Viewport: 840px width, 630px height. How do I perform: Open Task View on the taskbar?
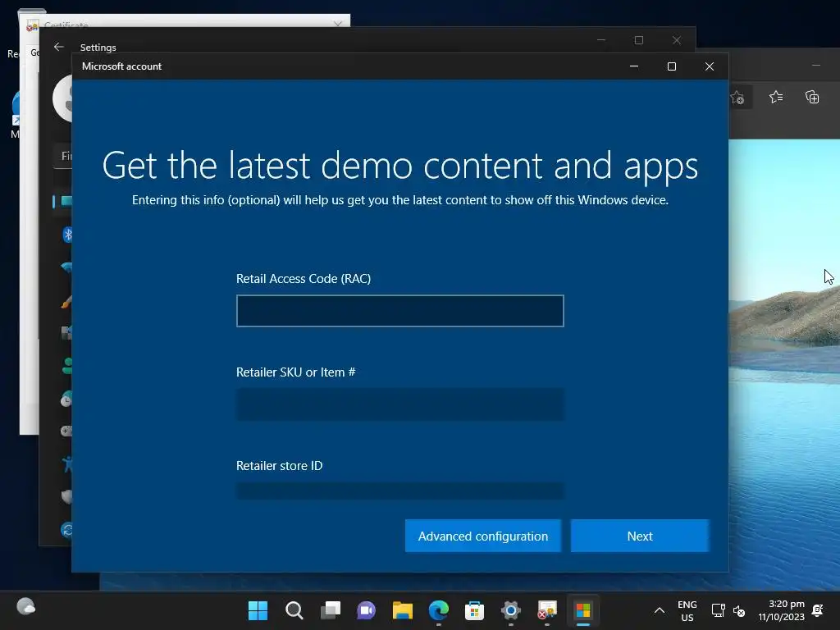coord(330,610)
